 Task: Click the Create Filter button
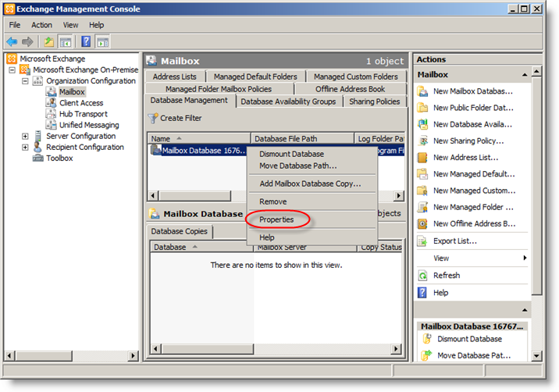click(x=175, y=118)
